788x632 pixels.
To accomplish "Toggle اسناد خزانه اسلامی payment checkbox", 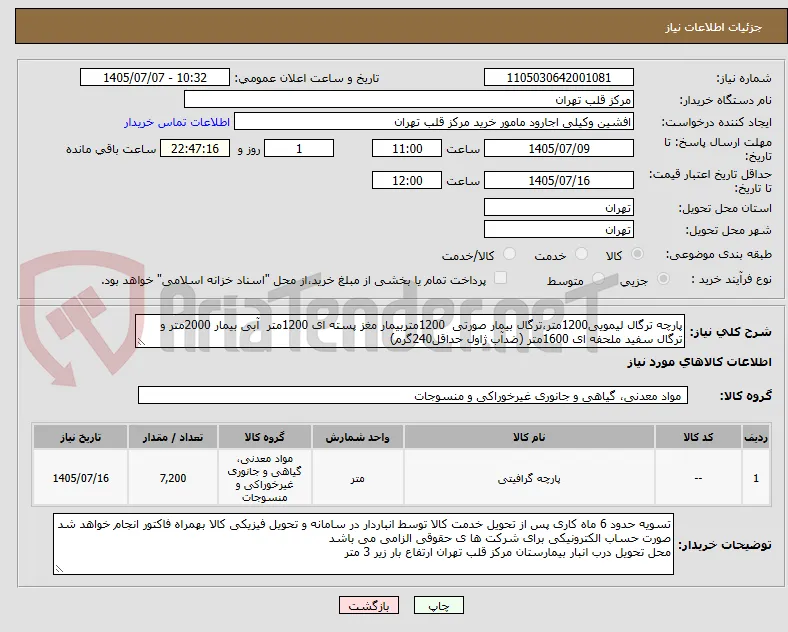I will pos(501,278).
